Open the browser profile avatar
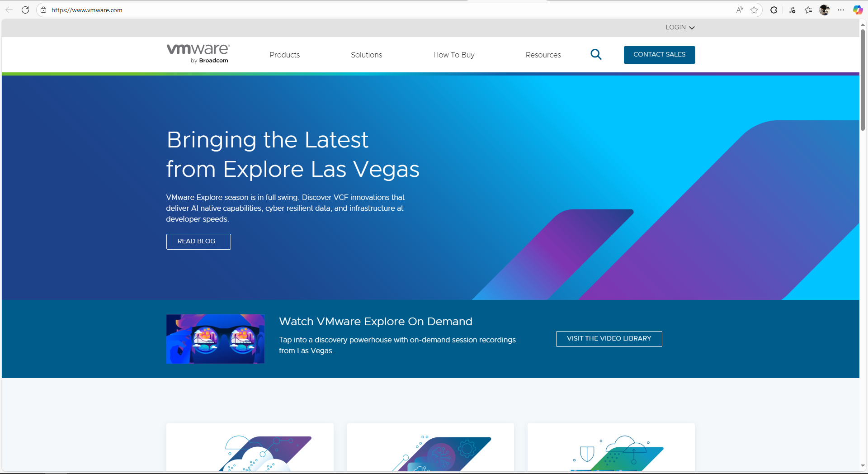868x474 pixels. [825, 10]
